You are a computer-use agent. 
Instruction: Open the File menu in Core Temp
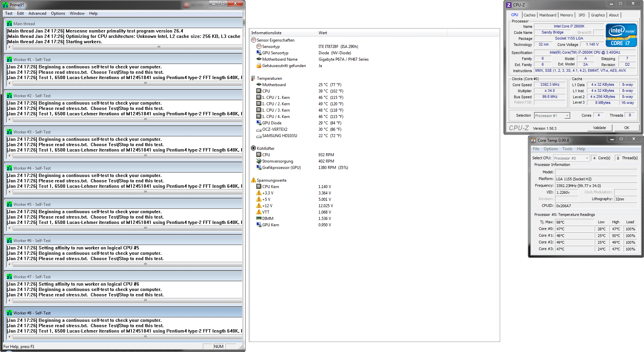536,149
